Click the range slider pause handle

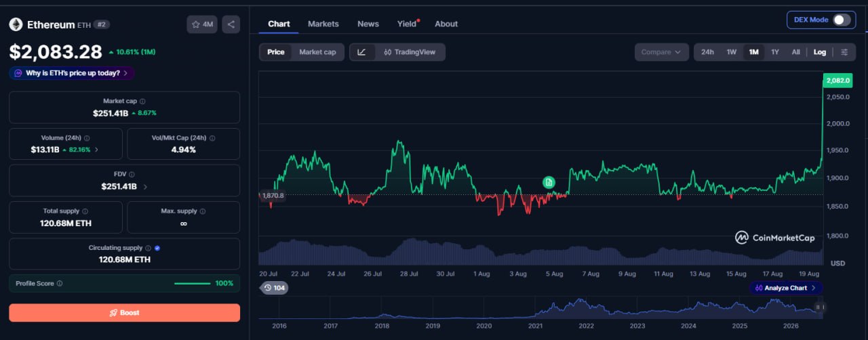[x=818, y=307]
